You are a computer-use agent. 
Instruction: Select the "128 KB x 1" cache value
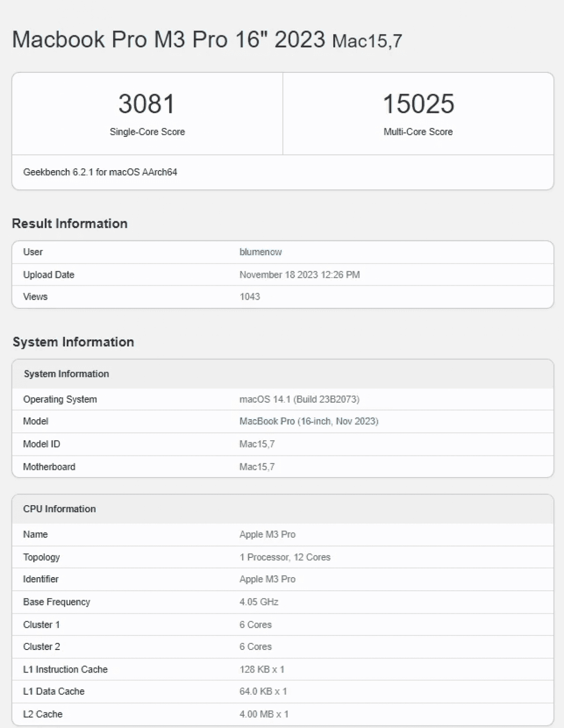tap(262, 669)
